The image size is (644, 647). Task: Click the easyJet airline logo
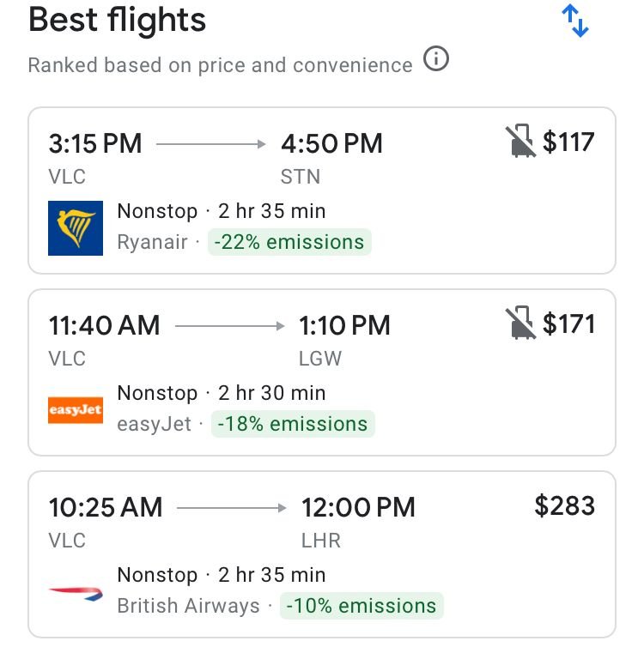(76, 409)
